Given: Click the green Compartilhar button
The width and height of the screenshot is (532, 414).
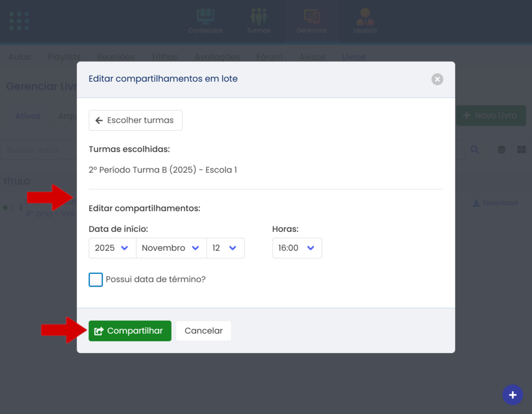Looking at the screenshot, I should (129, 331).
